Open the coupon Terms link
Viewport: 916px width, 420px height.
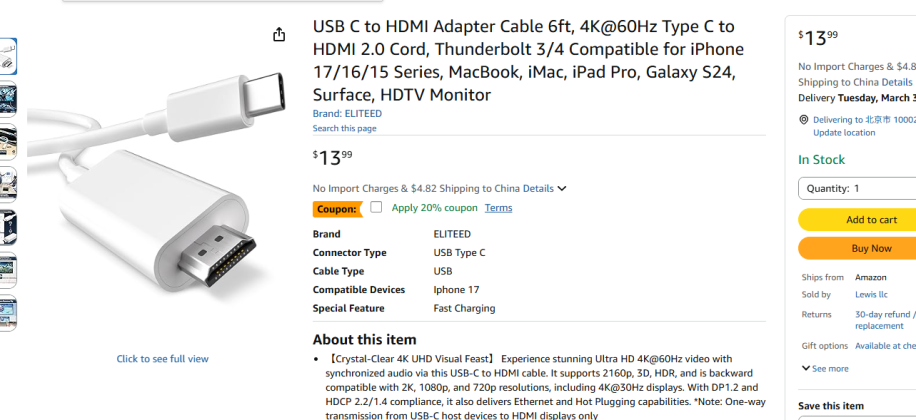pos(498,208)
